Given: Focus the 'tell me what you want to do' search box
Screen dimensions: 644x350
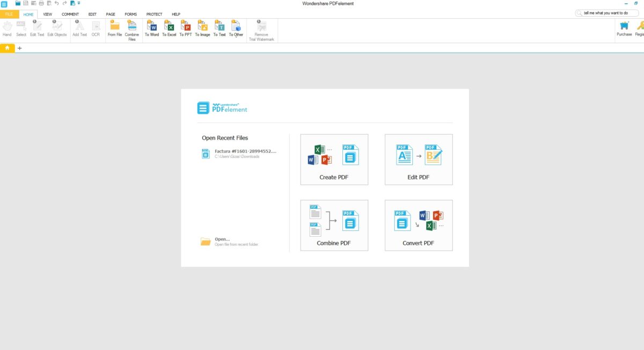Looking at the screenshot, I should click(608, 13).
